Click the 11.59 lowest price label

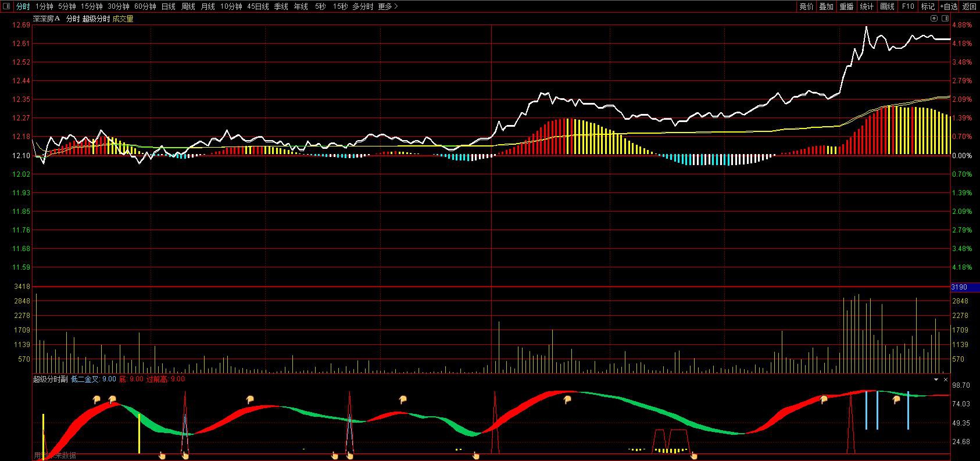pyautogui.click(x=22, y=267)
